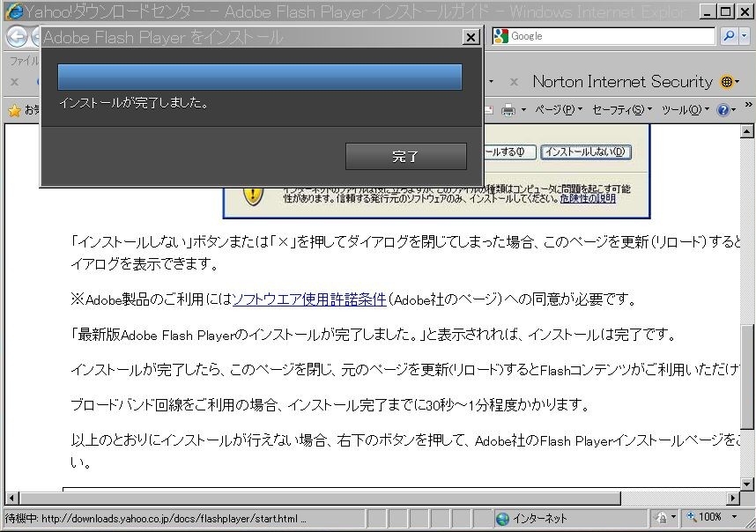The image size is (756, 532).
Task: Open the ツール(O) menu
Action: pos(686,110)
